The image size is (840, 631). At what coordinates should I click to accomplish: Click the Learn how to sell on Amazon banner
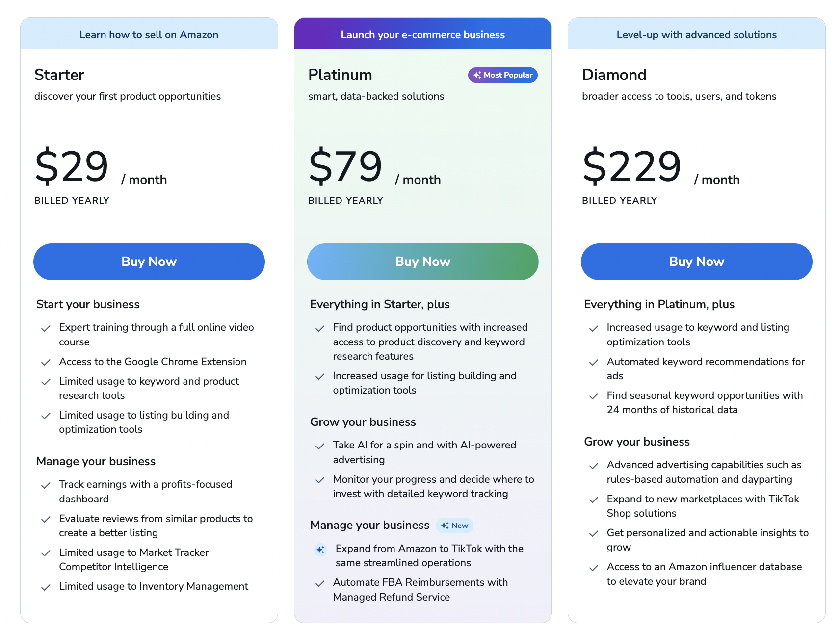[x=149, y=35]
